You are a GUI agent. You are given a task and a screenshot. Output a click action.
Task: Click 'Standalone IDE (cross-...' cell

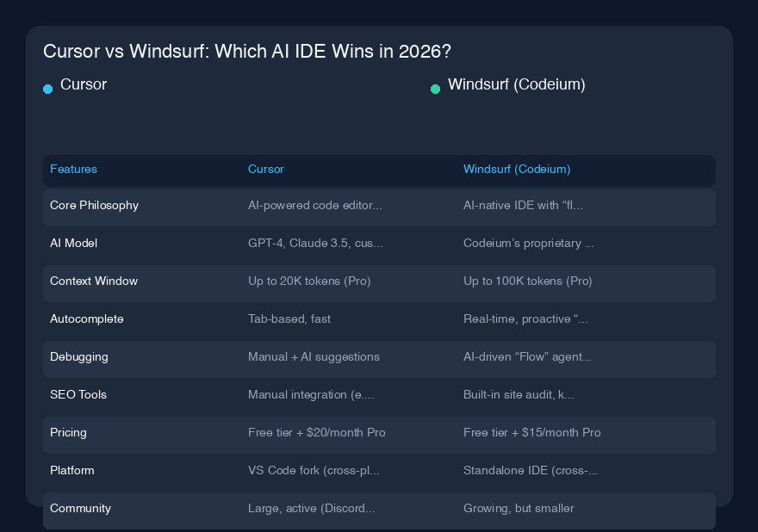[x=531, y=471]
